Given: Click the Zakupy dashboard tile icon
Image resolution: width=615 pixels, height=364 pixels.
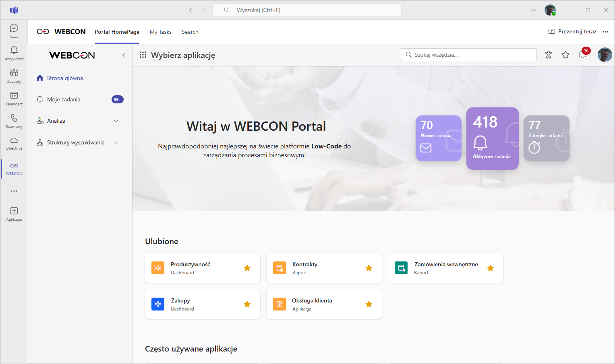Looking at the screenshot, I should 158,304.
